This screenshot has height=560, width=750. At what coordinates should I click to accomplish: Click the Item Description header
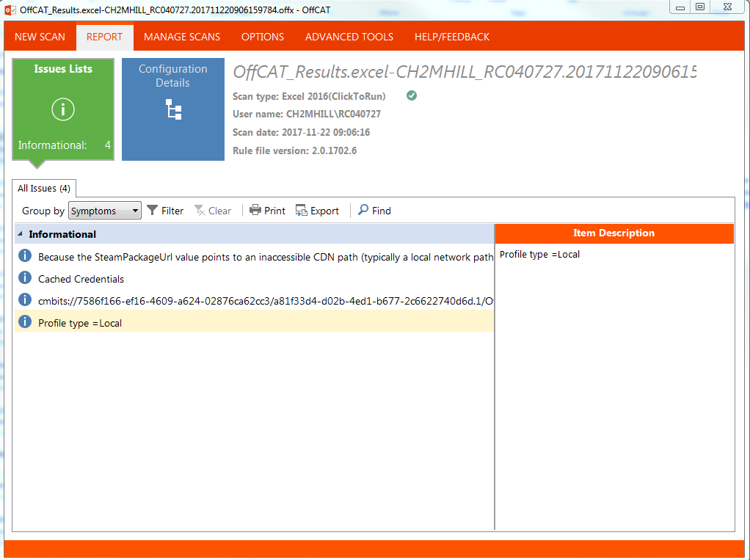tap(614, 233)
